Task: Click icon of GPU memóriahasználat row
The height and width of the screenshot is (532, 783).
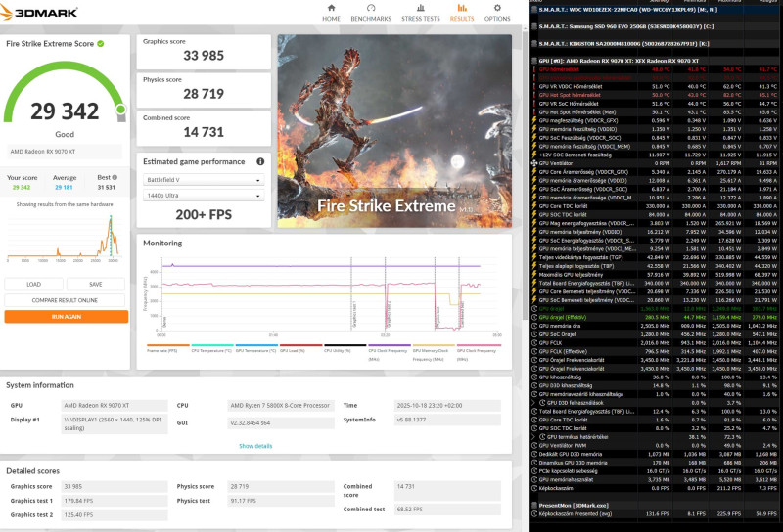Action: pos(533,479)
